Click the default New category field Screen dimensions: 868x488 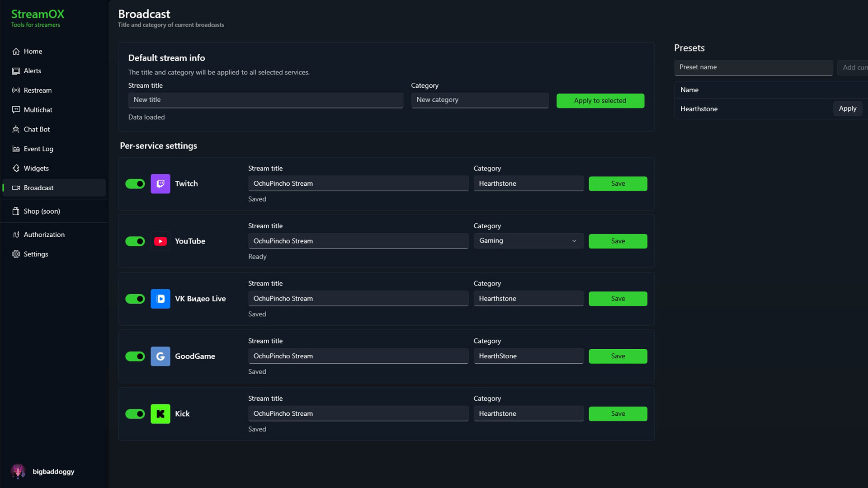[x=480, y=100]
